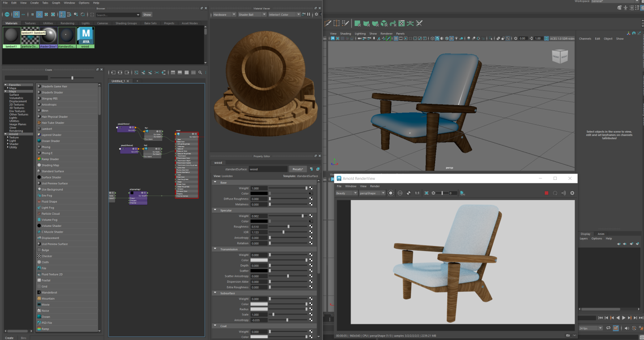Toggle the loop playback icon
The width and height of the screenshot is (644, 340).
[608, 328]
